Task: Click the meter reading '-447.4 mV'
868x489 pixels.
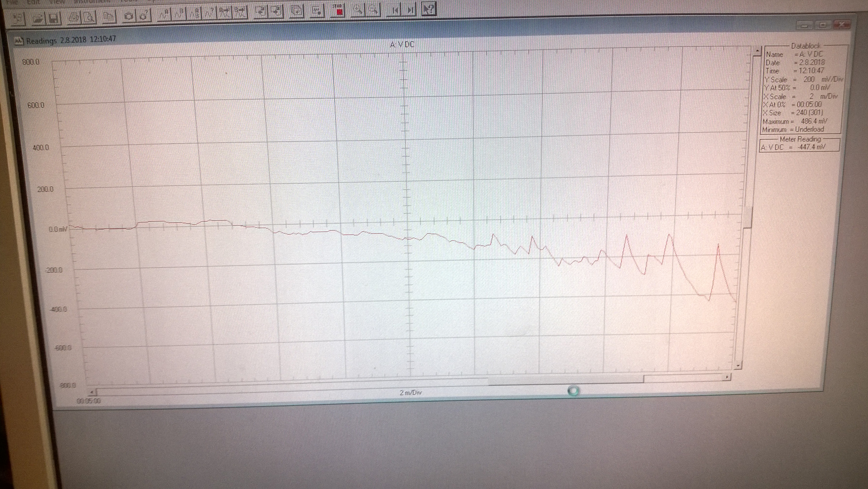Action: coord(811,147)
